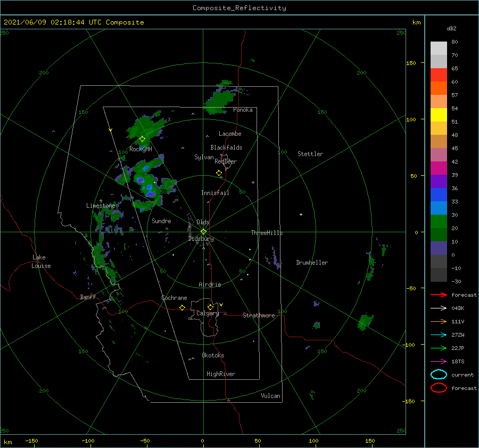Click the Sundre city label
This screenshot has height=448, width=479.
coord(161,221)
